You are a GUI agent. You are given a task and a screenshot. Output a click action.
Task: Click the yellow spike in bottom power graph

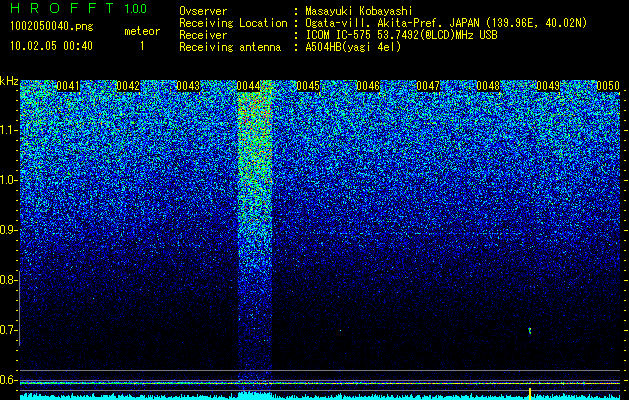(x=530, y=394)
